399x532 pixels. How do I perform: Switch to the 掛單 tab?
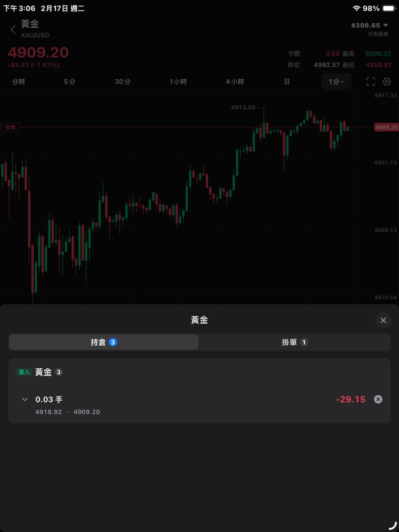click(294, 342)
